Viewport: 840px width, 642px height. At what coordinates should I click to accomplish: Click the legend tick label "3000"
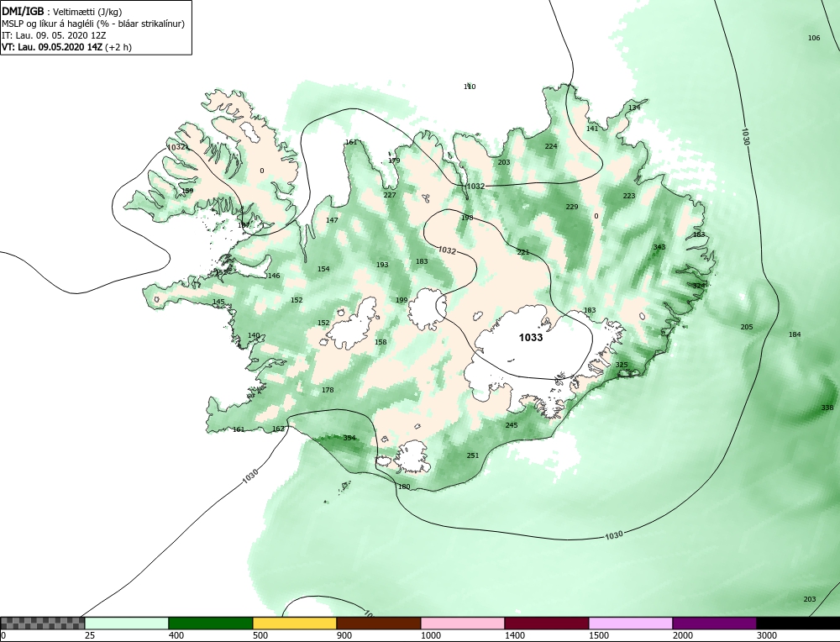(x=767, y=635)
